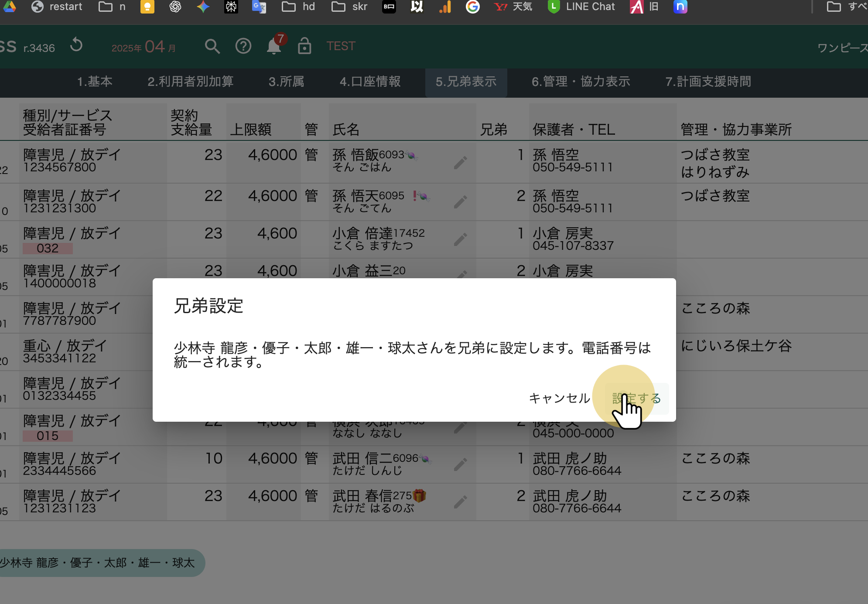This screenshot has height=604, width=868.
Task: Open the notifications bell with badge 7
Action: tap(274, 45)
